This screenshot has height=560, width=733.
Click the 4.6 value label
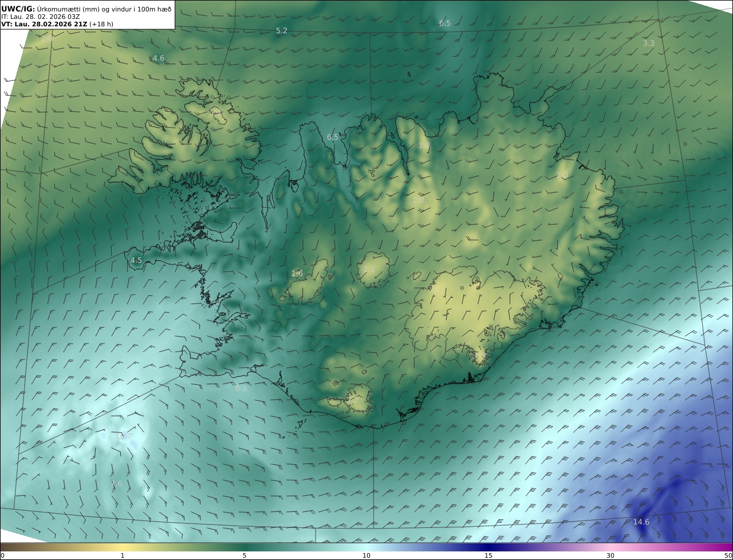(x=159, y=58)
